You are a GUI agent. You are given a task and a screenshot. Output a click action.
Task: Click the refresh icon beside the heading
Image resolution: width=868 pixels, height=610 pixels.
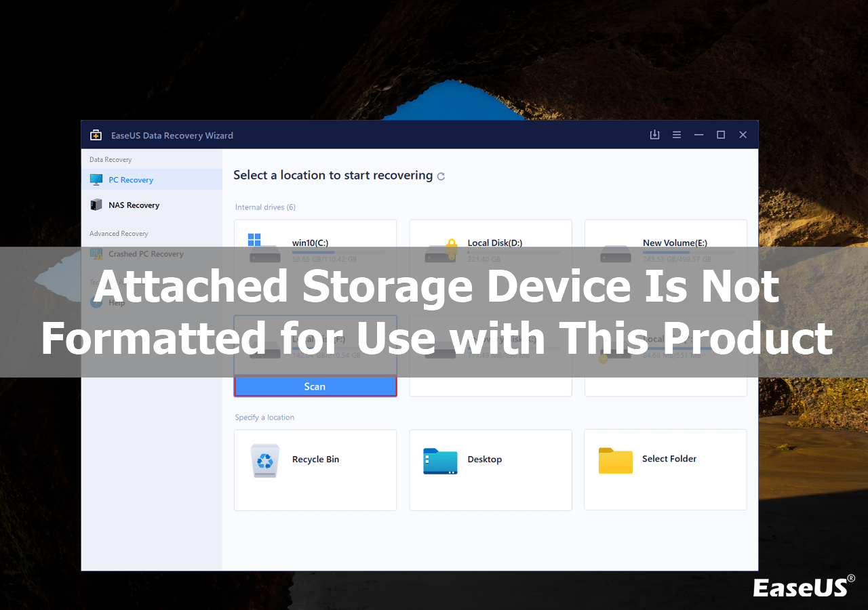click(x=441, y=176)
